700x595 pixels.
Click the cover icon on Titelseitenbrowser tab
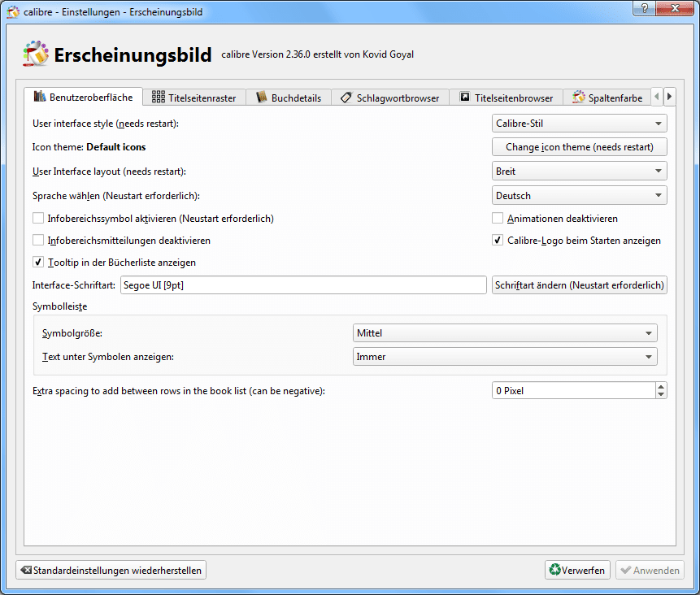465,97
